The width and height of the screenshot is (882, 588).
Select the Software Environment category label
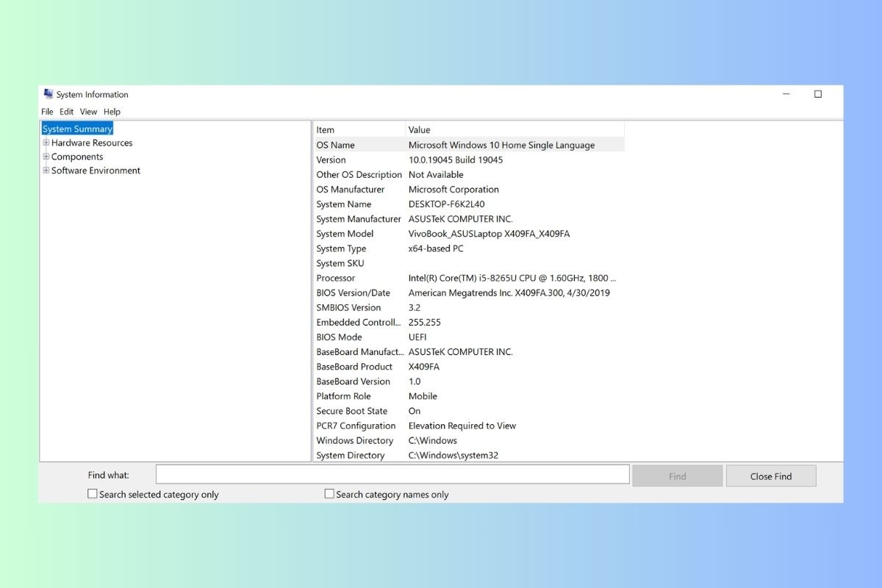96,171
